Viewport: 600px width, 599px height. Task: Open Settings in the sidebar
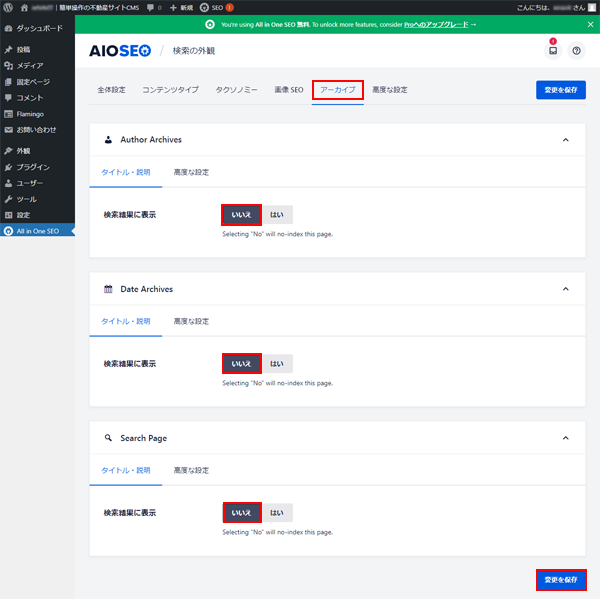coord(38,215)
